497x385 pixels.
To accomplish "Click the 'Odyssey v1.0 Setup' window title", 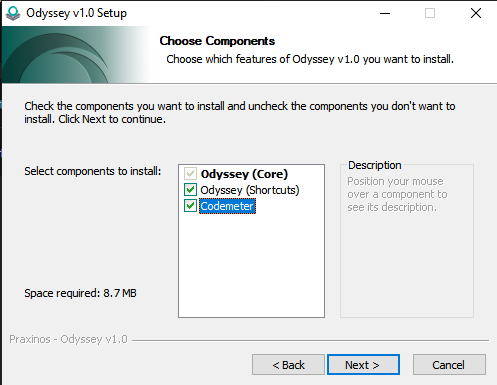I will pyautogui.click(x=76, y=13).
